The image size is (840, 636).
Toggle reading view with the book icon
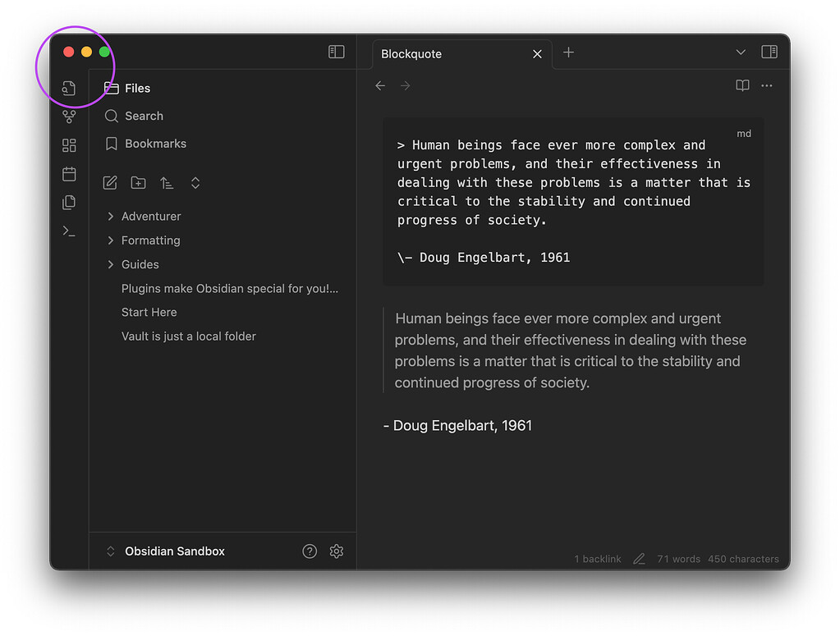coord(741,85)
